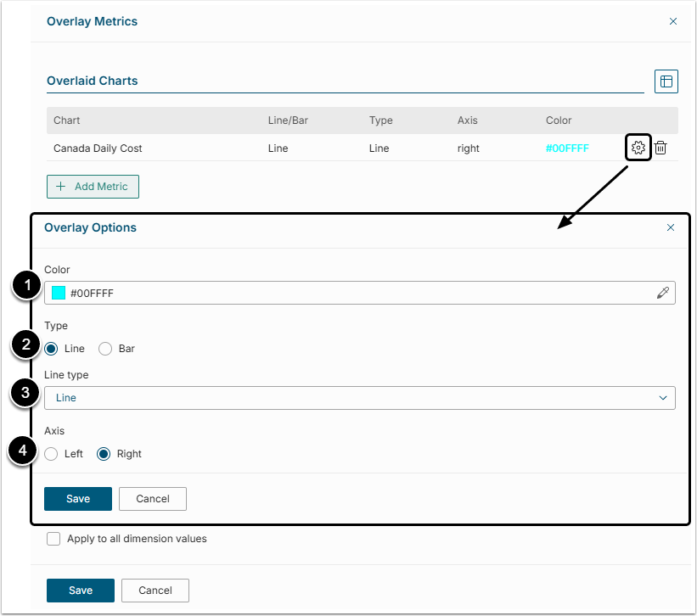Close the Overlay Metrics dialog

click(x=673, y=21)
